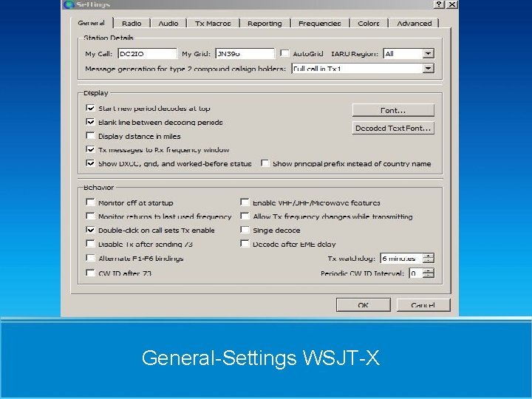Toggle Show DXCC, grid, worked-before status
Screen dimensions: 532x399
pos(90,163)
